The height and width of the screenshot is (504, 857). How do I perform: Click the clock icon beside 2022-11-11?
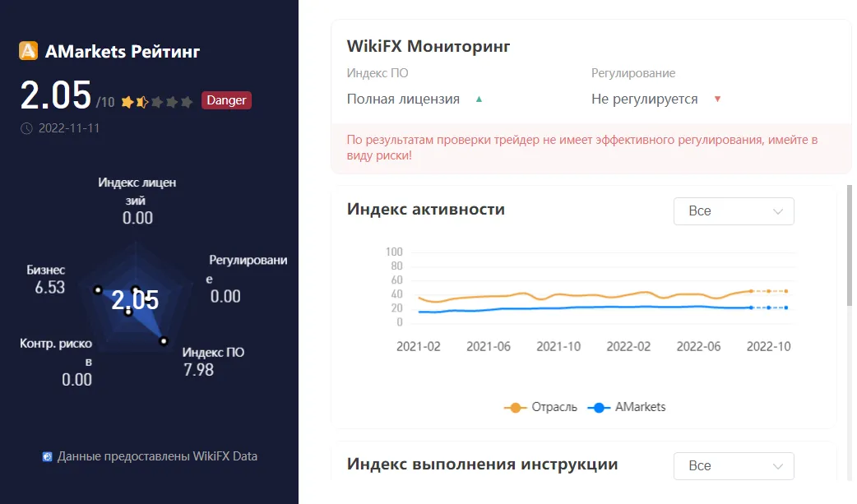[x=26, y=128]
